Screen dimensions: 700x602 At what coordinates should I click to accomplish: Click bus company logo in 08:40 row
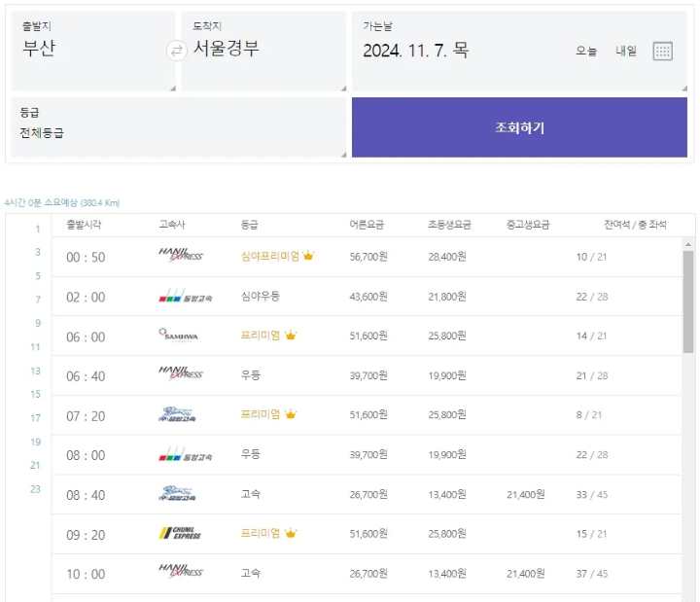pos(177,493)
